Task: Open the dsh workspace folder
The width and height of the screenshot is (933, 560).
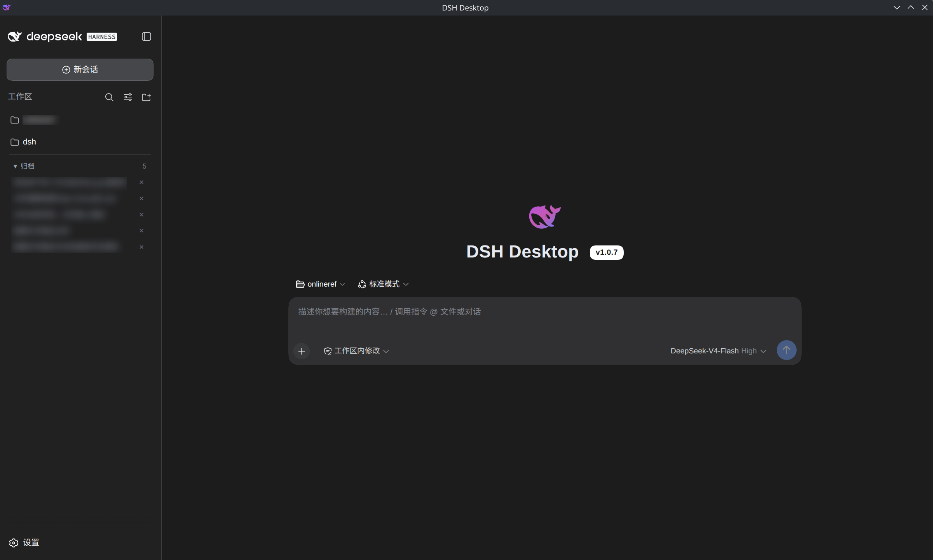Action: [x=80, y=142]
